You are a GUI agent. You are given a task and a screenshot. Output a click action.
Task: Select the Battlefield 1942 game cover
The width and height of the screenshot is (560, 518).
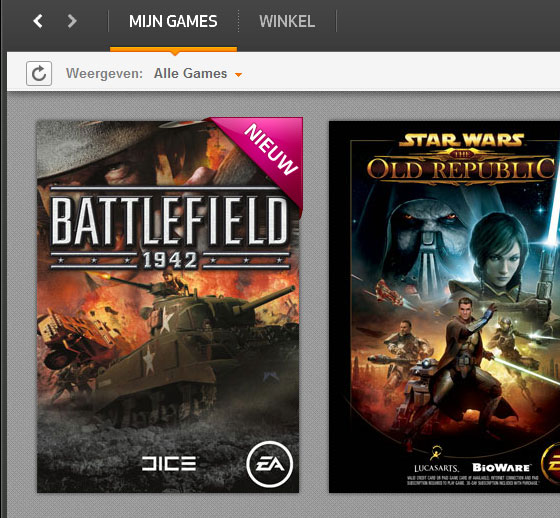(168, 307)
